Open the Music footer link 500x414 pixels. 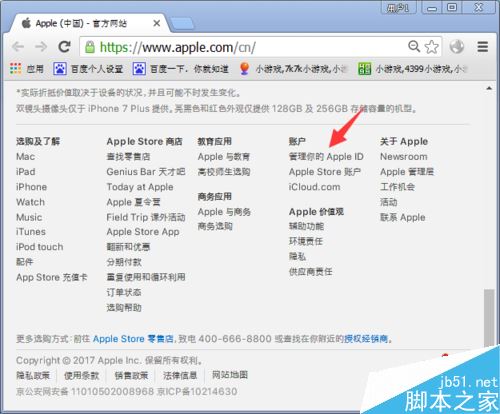click(29, 217)
